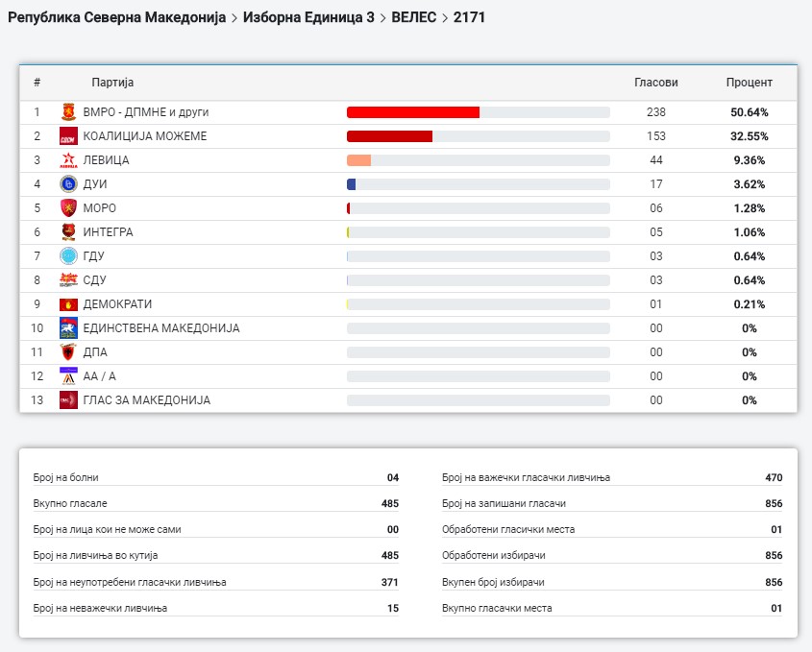Click the Партија column header
The image size is (812, 652).
click(x=112, y=83)
